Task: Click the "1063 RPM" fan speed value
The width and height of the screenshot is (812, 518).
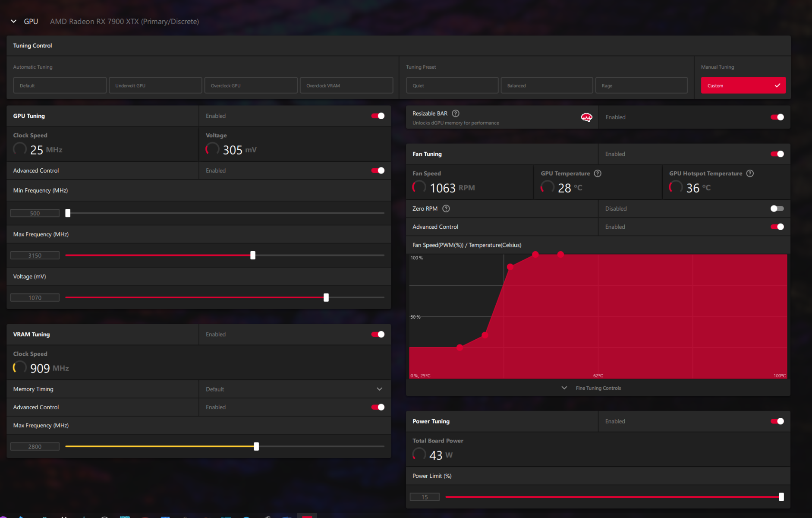Action: 452,188
